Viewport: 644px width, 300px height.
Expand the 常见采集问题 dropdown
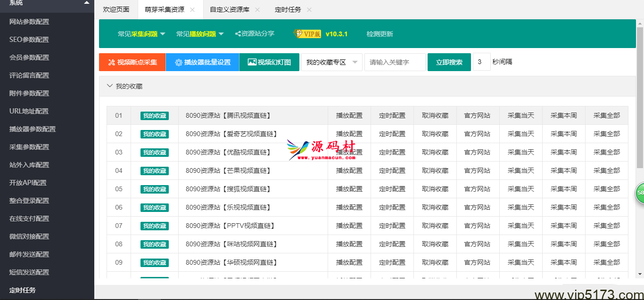click(x=163, y=34)
